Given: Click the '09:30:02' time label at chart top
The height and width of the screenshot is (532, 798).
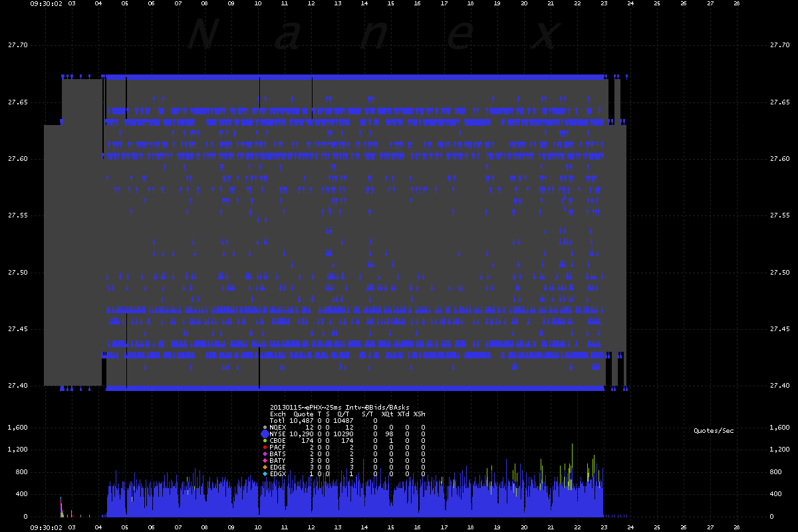Looking at the screenshot, I should [x=47, y=3].
